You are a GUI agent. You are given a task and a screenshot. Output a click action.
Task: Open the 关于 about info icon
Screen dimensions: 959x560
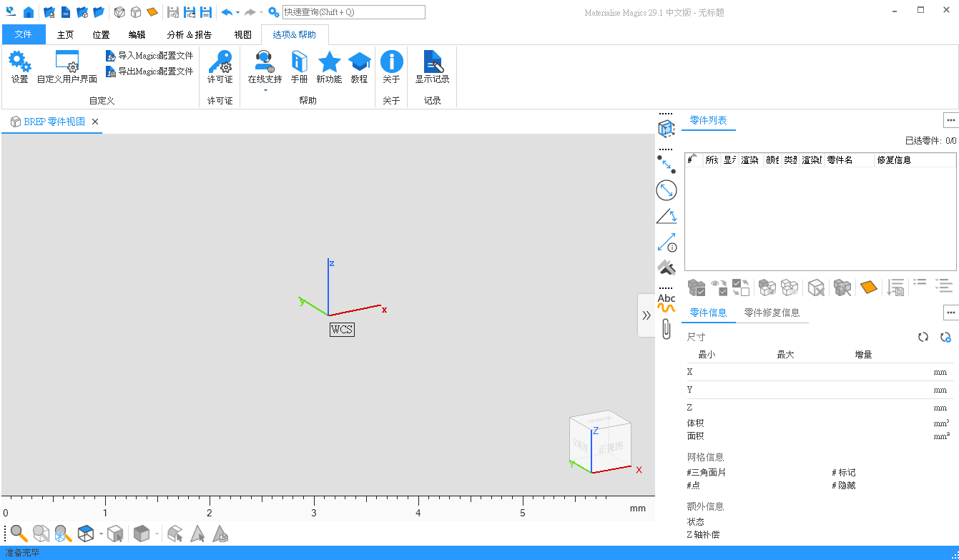(x=391, y=67)
